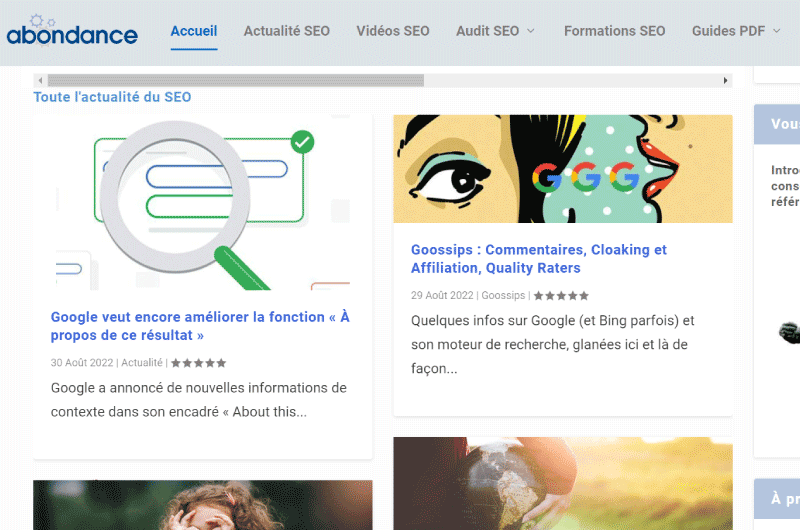800x530 pixels.
Task: Select the Accueil menu item
Action: [194, 31]
